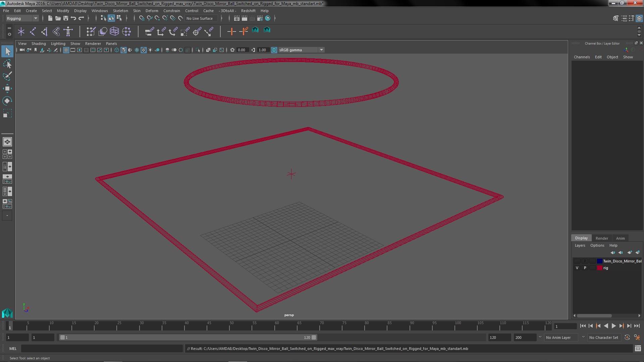Open the Constrain menu
This screenshot has width=644, height=362.
click(x=171, y=11)
